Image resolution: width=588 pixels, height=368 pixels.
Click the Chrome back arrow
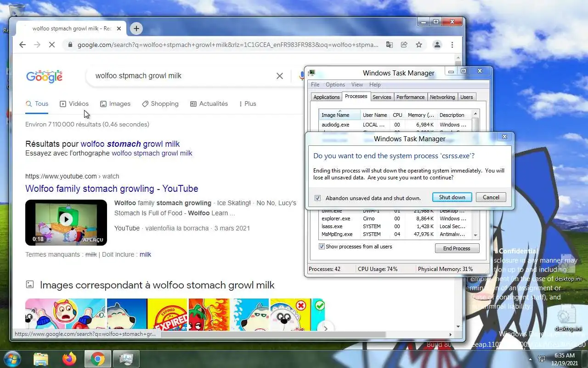23,45
